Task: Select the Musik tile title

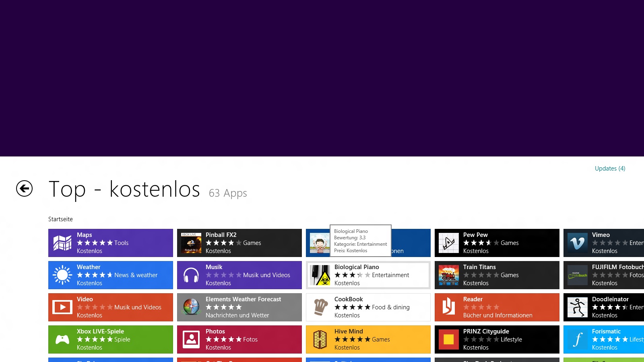Action: pyautogui.click(x=214, y=267)
